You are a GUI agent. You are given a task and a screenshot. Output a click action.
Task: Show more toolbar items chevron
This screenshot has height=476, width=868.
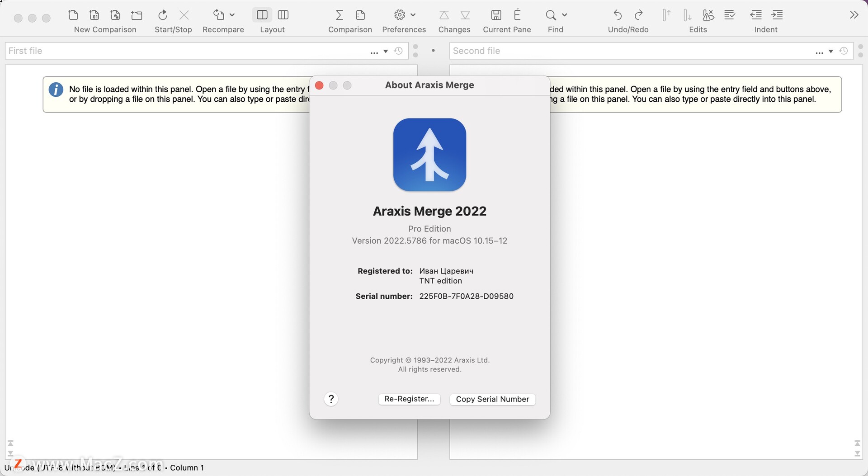854,15
